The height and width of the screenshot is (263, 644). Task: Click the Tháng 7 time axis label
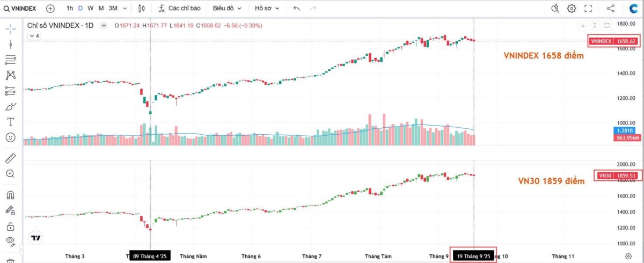[x=312, y=257]
